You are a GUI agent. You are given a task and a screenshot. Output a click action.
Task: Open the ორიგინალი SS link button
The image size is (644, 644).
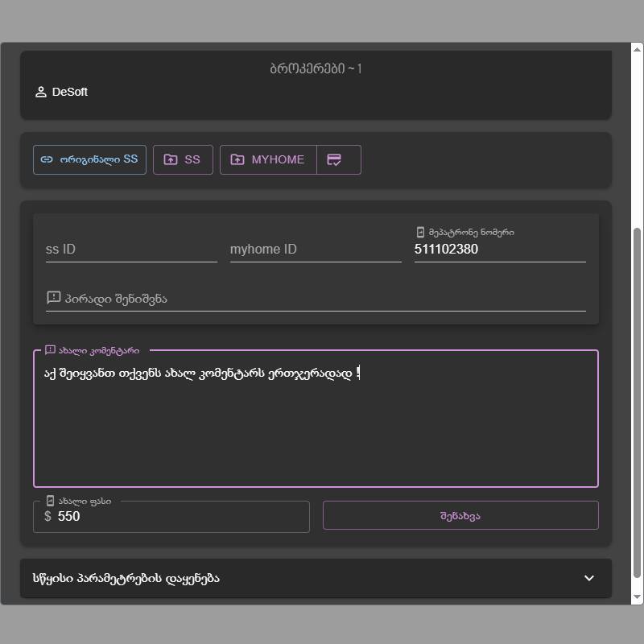point(89,159)
